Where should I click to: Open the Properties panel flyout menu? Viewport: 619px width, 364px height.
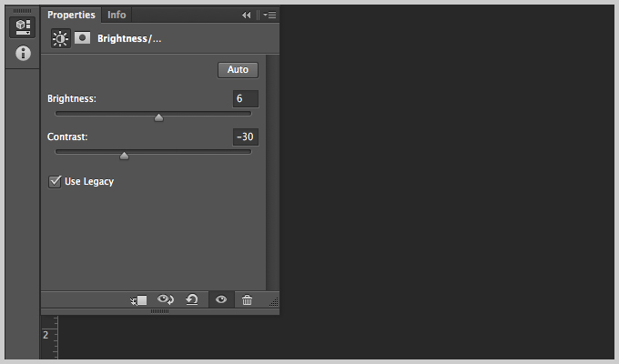click(269, 15)
